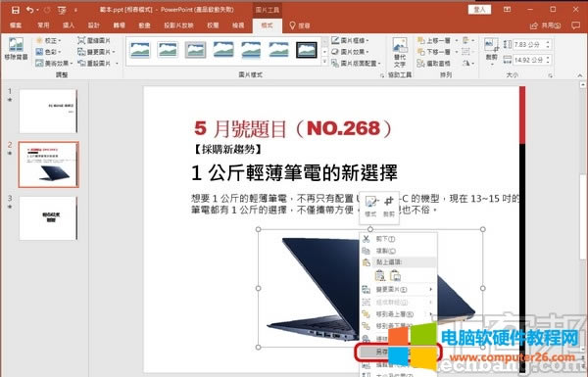
Task: Click the Sign in (登入) button
Action: tap(479, 10)
